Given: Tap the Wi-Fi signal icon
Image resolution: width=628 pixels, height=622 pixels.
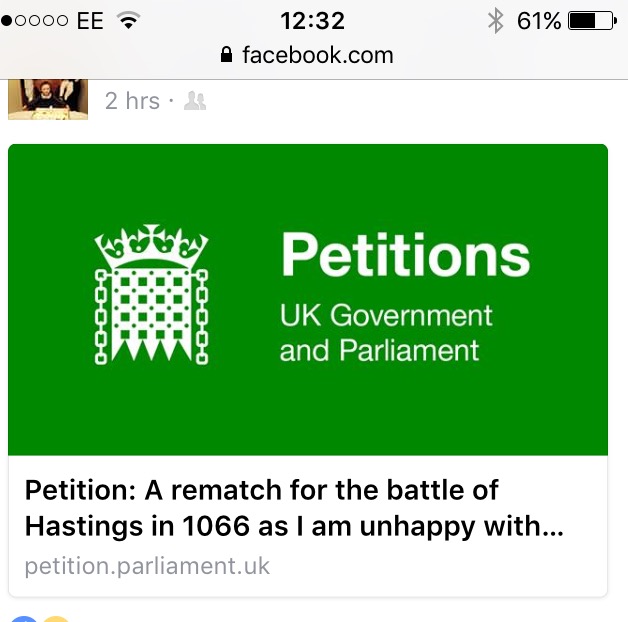Looking at the screenshot, I should [128, 20].
